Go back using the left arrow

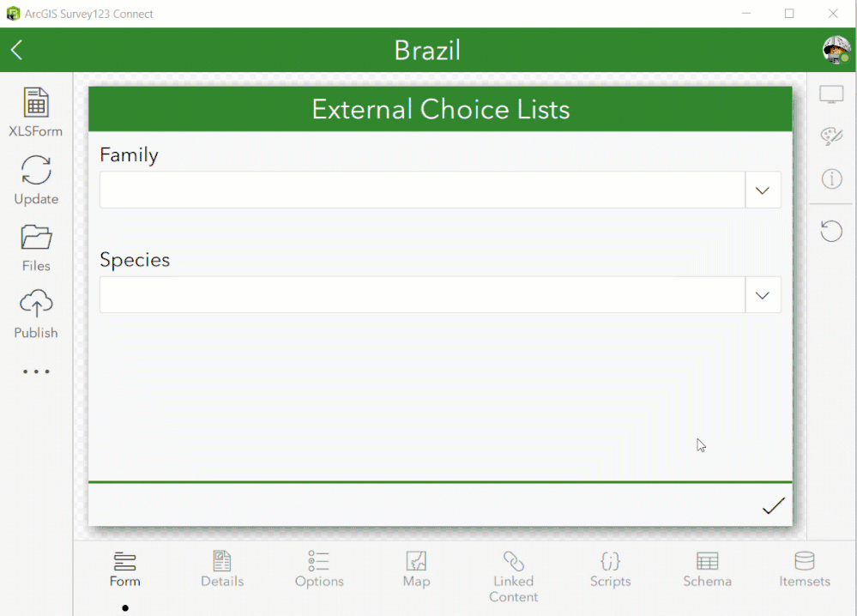(x=17, y=50)
